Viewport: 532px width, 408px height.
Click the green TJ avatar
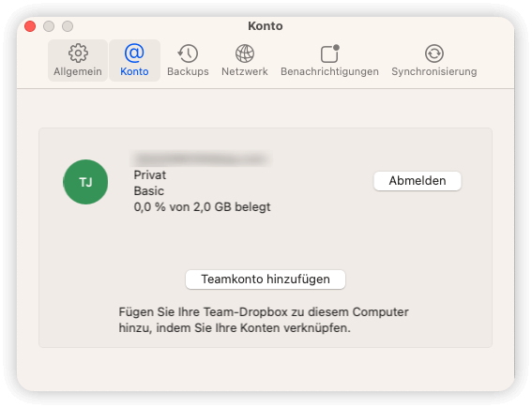85,182
